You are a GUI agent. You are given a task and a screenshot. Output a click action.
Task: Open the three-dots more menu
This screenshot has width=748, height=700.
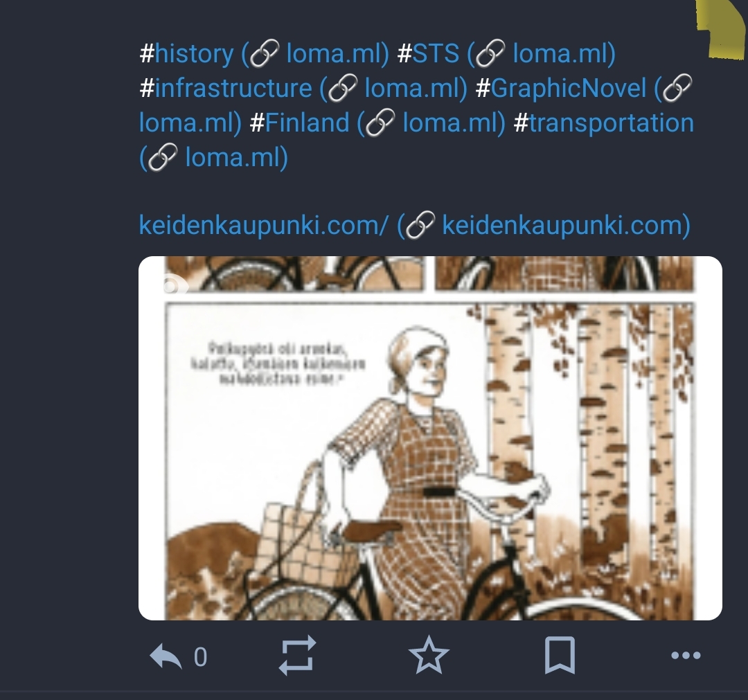point(686,656)
